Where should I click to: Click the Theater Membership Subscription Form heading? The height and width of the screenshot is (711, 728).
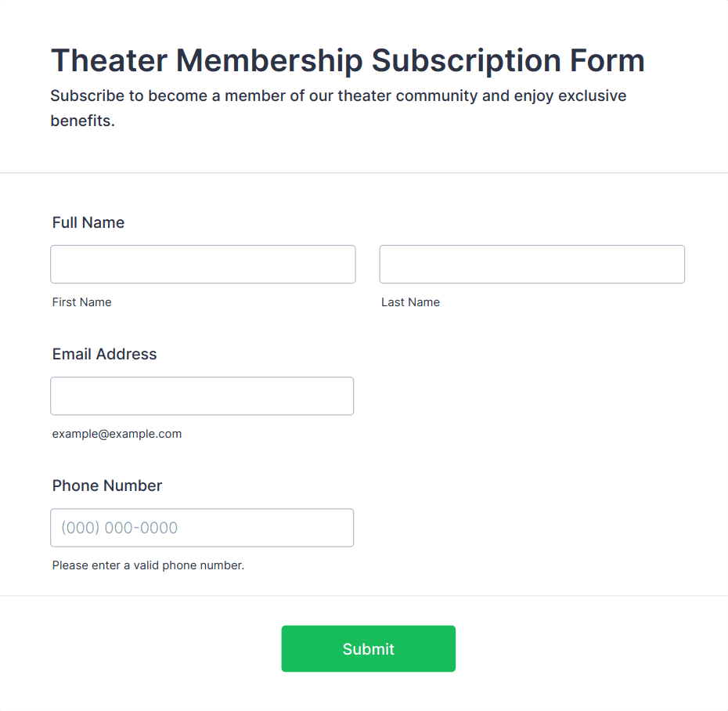click(x=348, y=60)
